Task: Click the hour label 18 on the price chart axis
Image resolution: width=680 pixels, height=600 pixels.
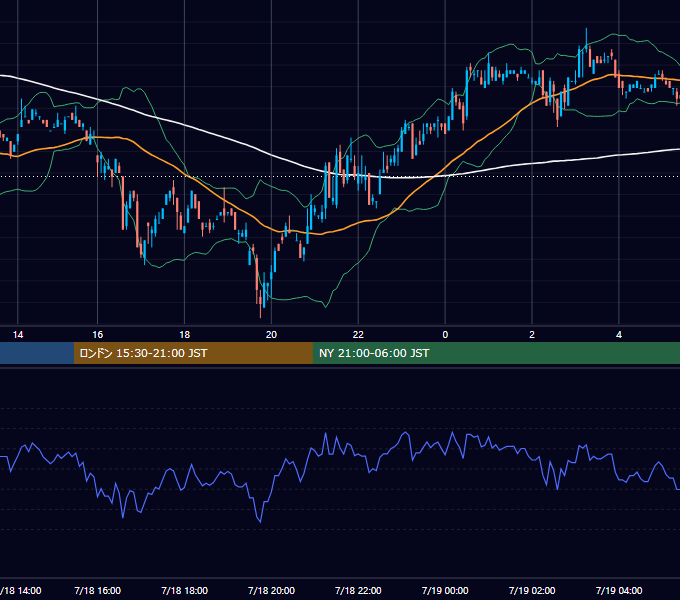Action: pyautogui.click(x=184, y=335)
